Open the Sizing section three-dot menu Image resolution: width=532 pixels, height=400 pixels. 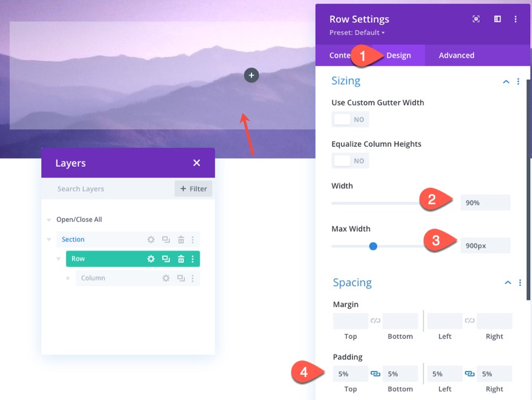pos(518,82)
